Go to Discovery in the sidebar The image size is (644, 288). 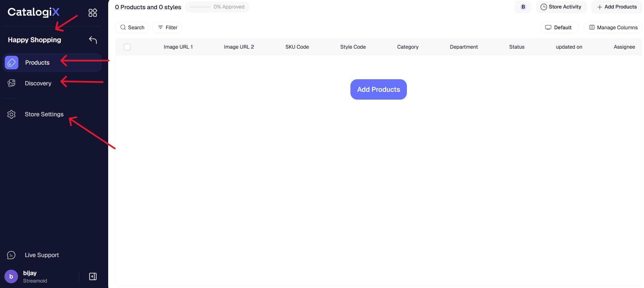38,83
